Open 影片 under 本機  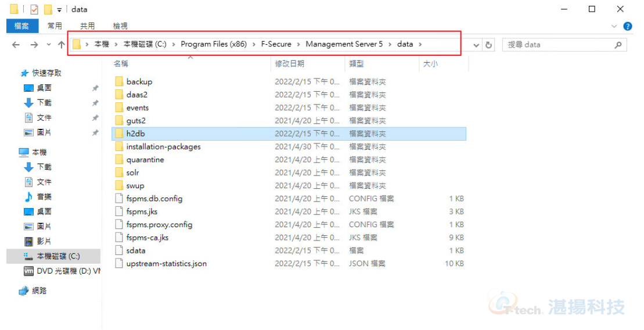click(x=44, y=241)
